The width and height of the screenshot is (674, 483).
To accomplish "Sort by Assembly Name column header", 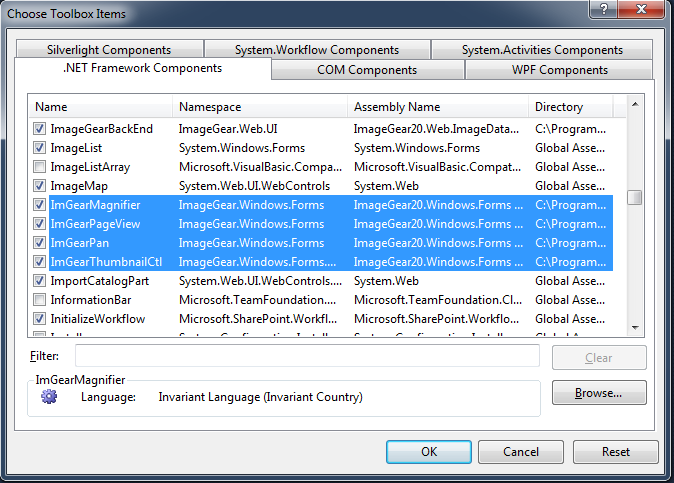I will [x=438, y=107].
